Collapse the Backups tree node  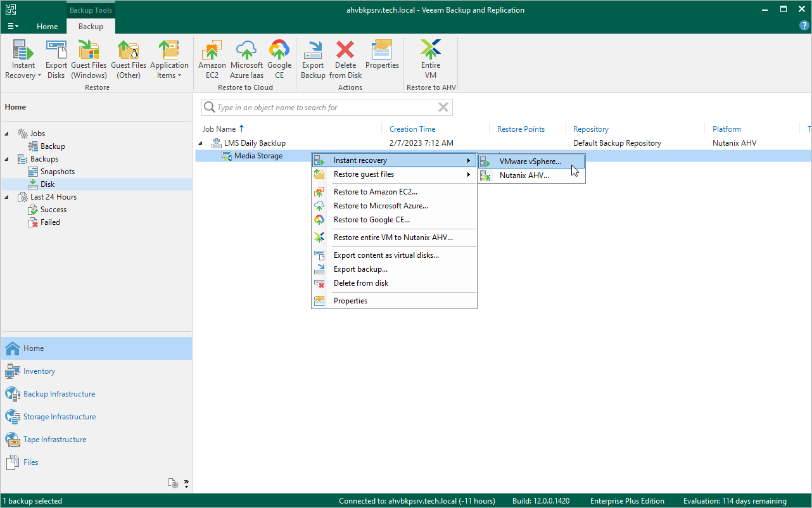click(8, 159)
